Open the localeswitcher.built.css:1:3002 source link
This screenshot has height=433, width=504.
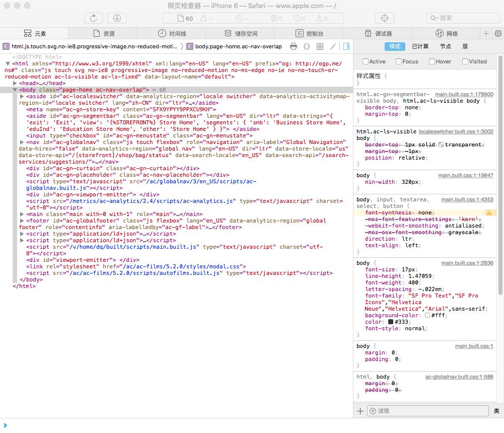tap(456, 131)
